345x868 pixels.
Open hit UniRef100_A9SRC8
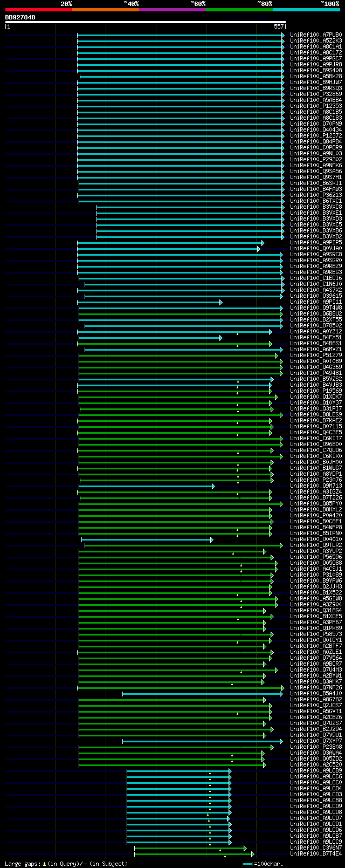(x=316, y=255)
